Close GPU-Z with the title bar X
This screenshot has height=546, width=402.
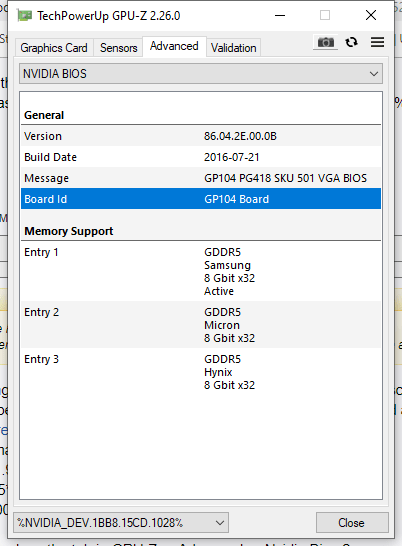371,15
